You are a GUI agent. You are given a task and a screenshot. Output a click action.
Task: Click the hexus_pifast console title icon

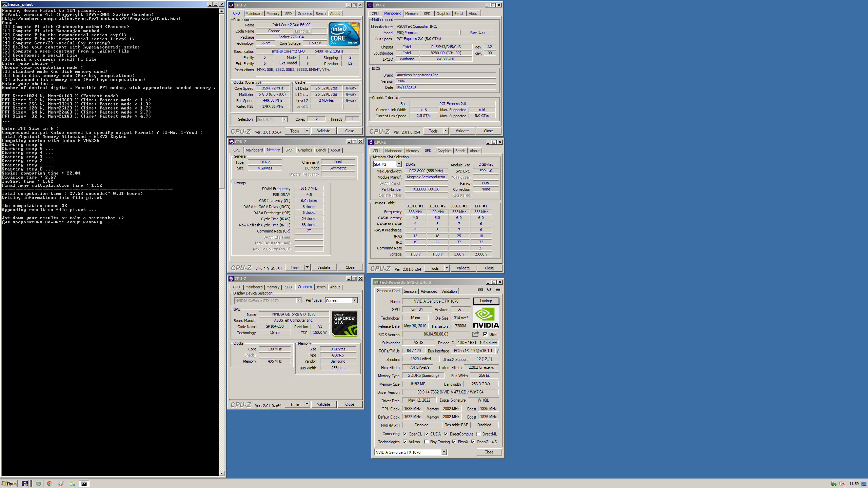tap(4, 4)
